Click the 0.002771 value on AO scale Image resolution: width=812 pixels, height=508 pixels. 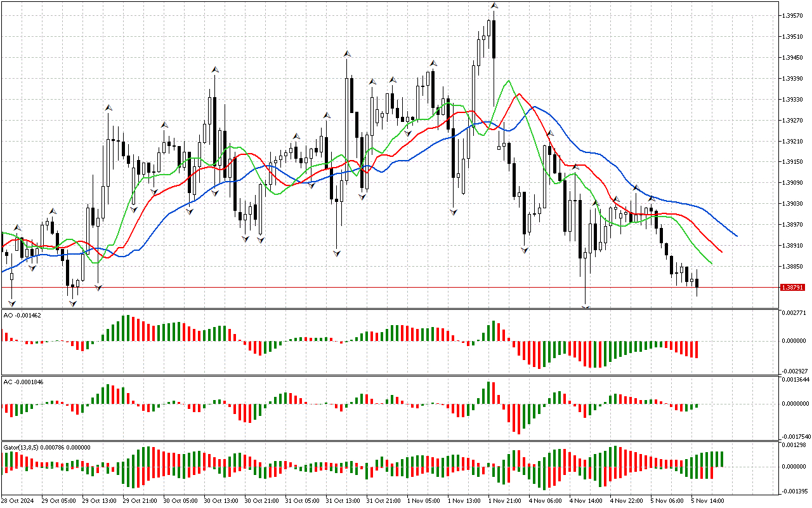pyautogui.click(x=794, y=313)
